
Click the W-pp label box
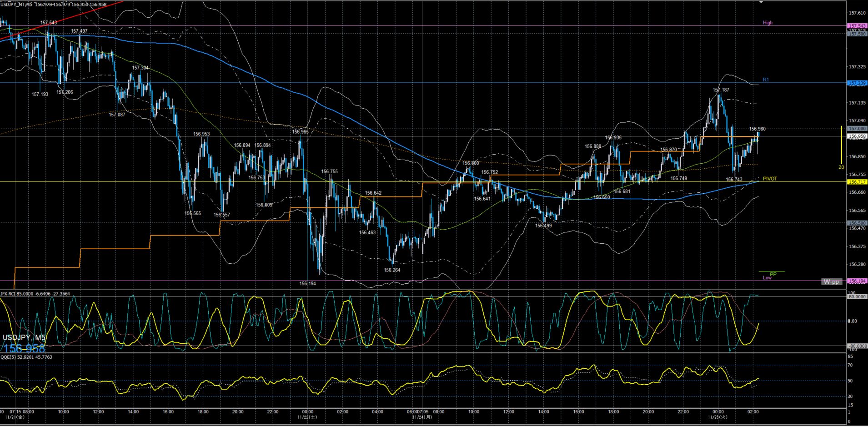[x=831, y=281]
